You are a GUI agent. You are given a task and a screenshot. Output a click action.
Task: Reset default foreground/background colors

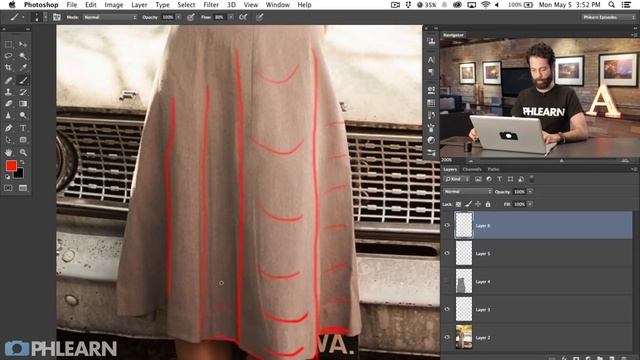(x=7, y=176)
